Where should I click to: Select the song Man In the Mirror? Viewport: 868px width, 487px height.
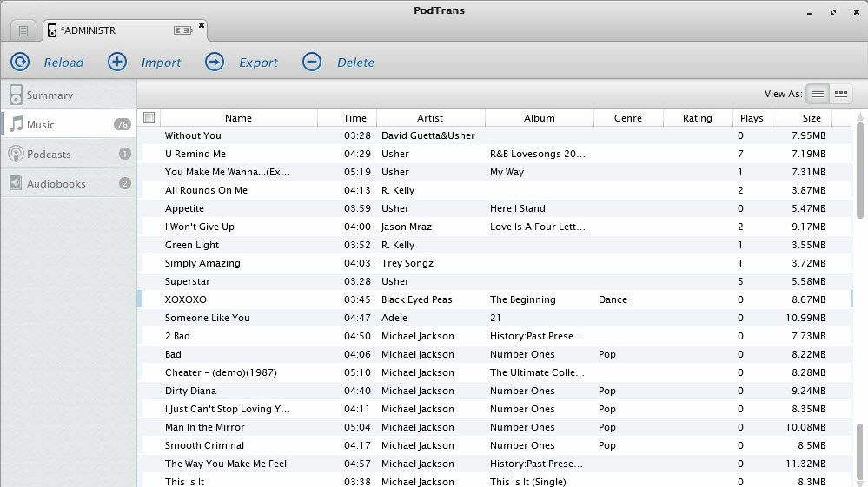tap(205, 427)
